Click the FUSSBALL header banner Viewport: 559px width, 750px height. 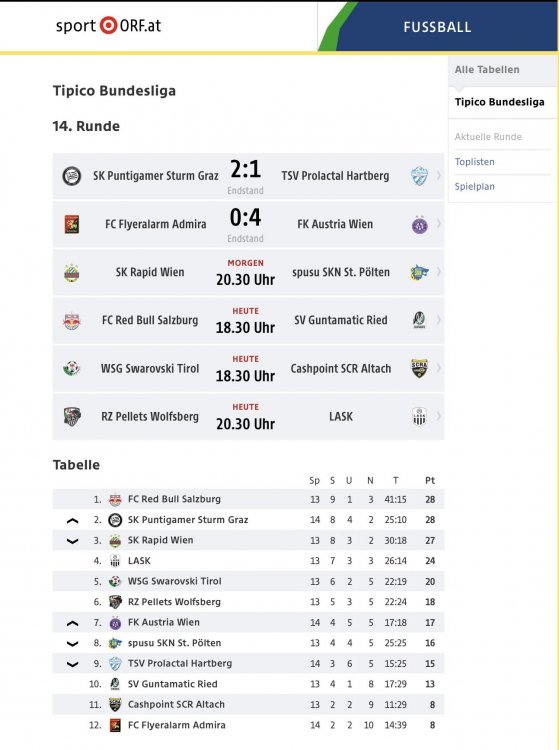[437, 27]
